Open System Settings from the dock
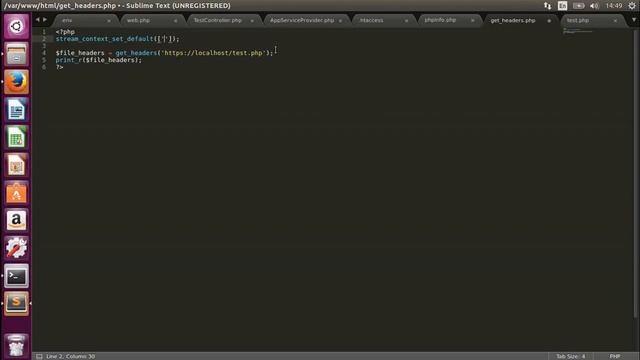Screen dimensions: 640x360 pyautogui.click(x=16, y=248)
